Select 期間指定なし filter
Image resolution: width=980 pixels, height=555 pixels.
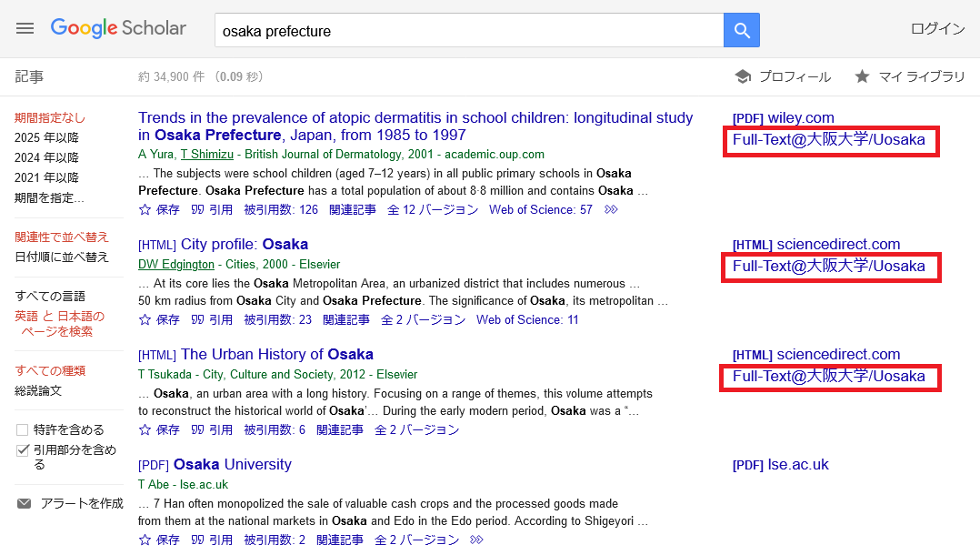click(x=50, y=117)
